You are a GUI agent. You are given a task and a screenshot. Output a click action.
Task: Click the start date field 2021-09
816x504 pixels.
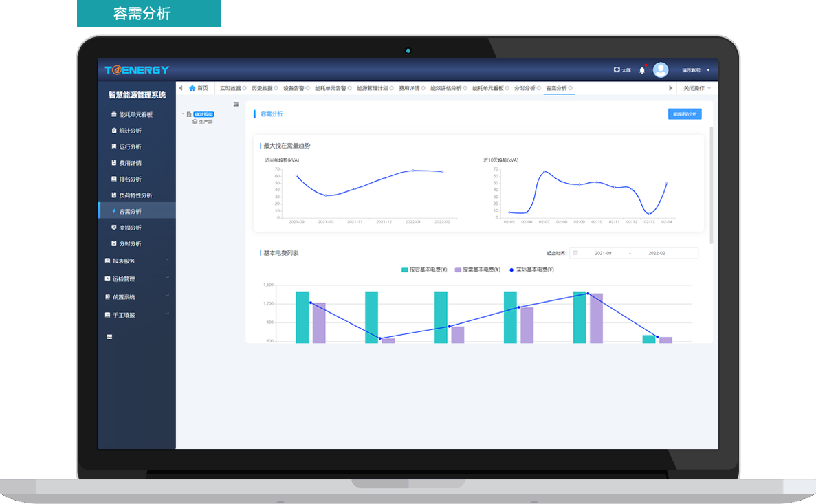tap(603, 253)
